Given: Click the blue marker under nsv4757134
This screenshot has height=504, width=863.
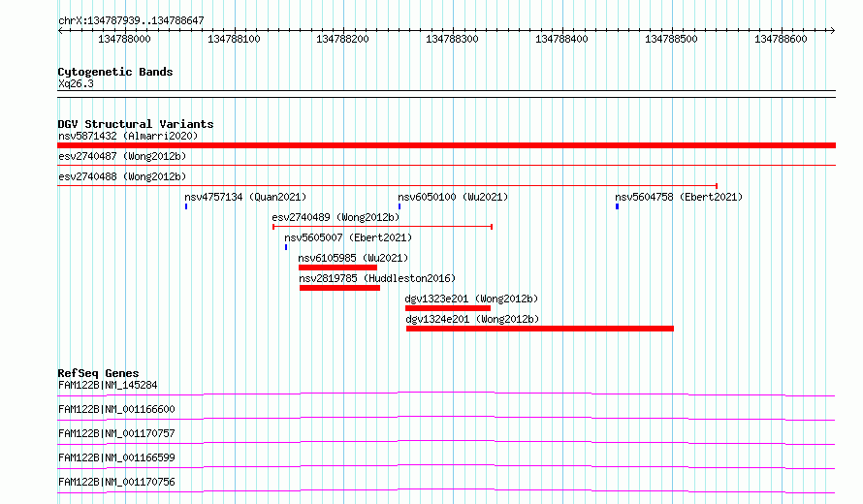Looking at the screenshot, I should (186, 206).
